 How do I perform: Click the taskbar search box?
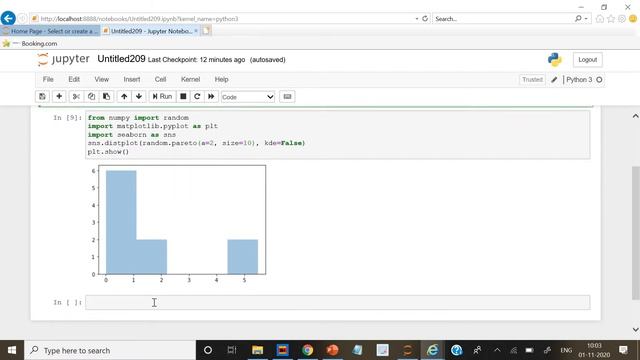coord(110,350)
